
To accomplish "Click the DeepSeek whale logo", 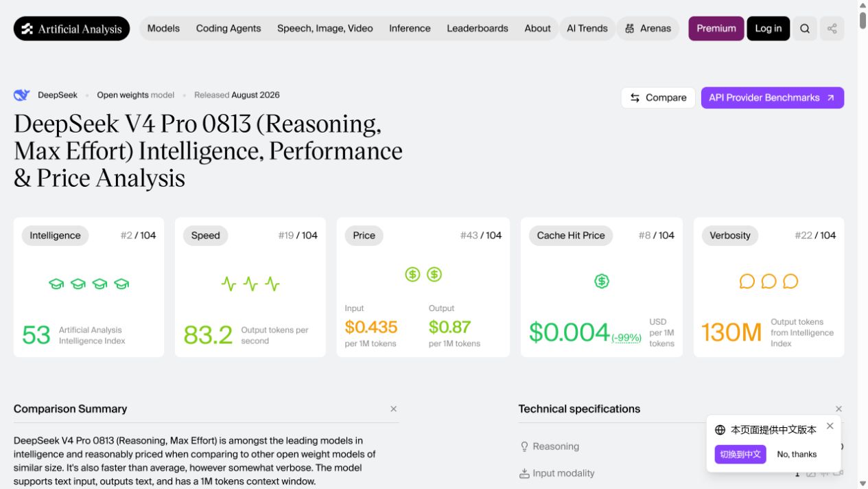I will 22,95.
